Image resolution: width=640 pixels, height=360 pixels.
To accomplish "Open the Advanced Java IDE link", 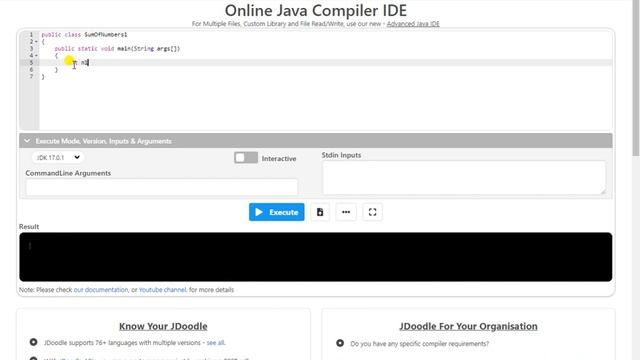I will (x=413, y=24).
